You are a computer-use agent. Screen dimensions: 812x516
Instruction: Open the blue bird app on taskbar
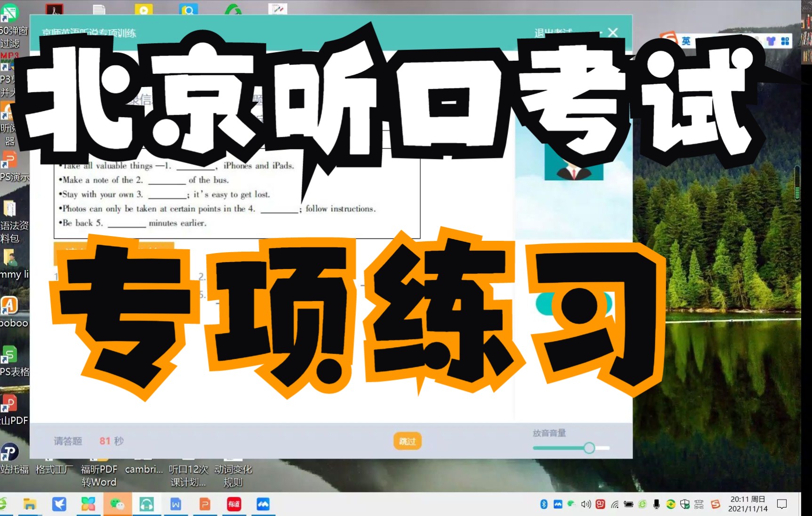[59, 504]
